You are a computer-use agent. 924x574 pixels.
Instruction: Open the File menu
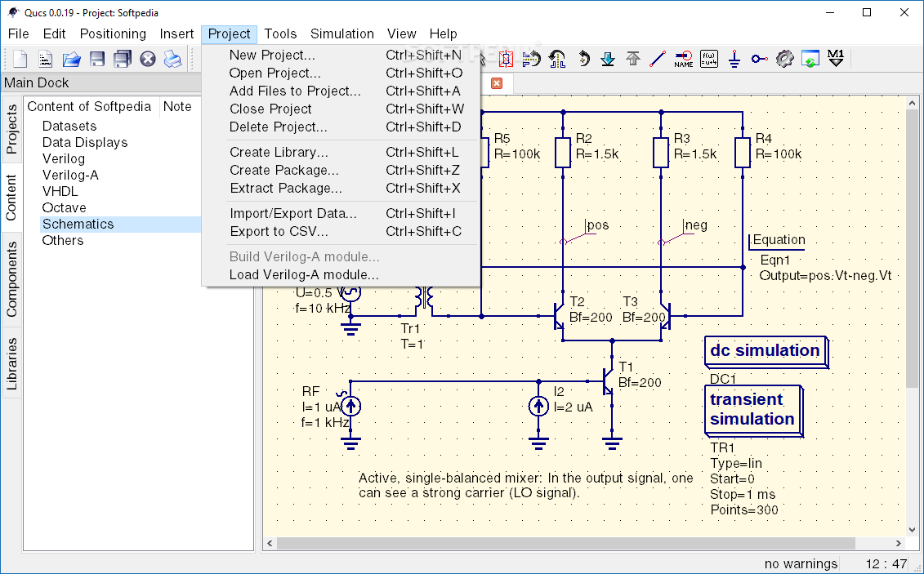tap(18, 33)
